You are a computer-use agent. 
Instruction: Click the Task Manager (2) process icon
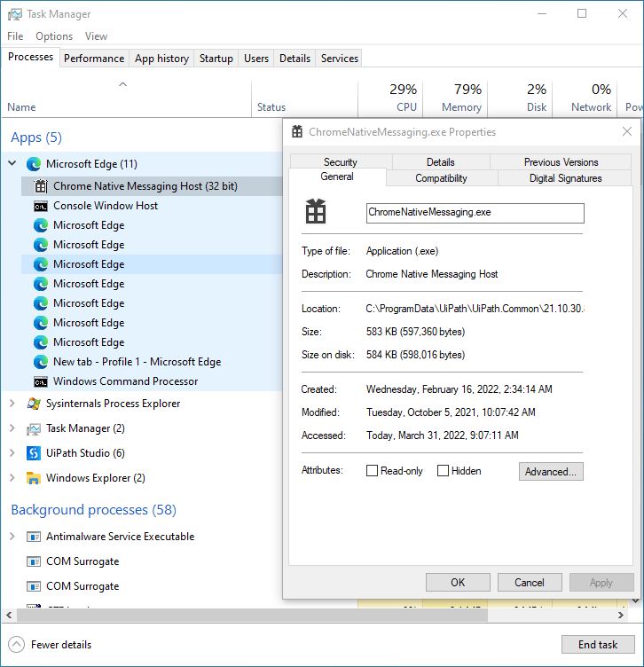(34, 428)
